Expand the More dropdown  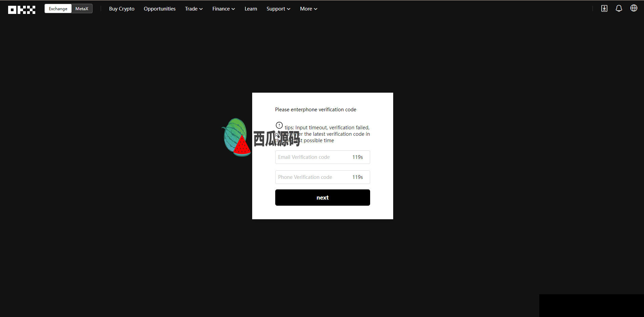(308, 9)
